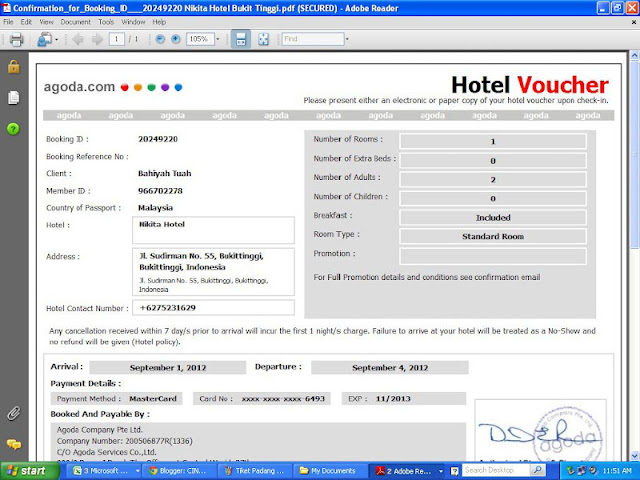
Task: Click the Nikita Hotel name text
Action: (162, 224)
